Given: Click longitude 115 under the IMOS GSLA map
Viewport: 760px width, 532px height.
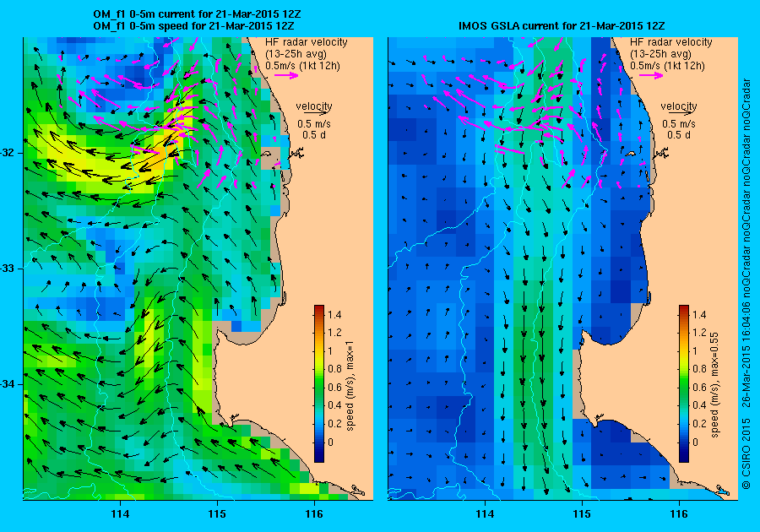Looking at the screenshot, I should (x=582, y=514).
